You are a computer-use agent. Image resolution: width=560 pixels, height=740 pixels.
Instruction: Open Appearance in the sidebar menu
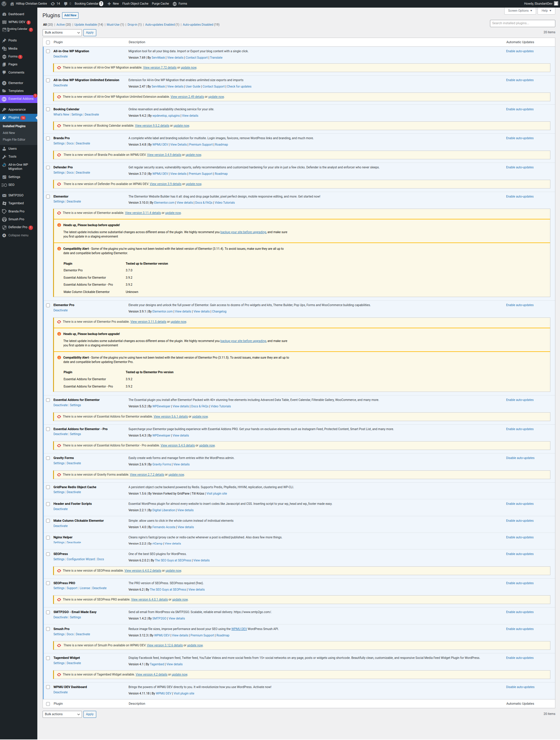click(x=17, y=110)
